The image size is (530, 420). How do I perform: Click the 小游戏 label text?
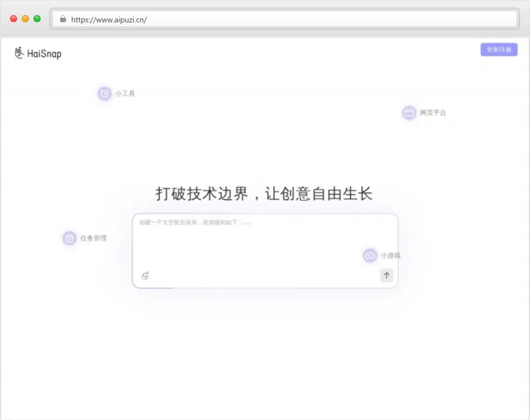[392, 256]
